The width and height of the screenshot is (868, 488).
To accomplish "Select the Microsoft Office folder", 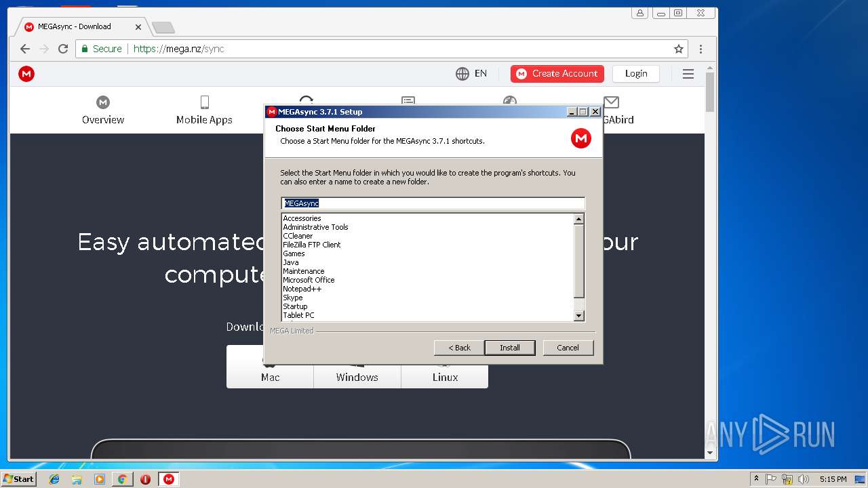I will 309,280.
